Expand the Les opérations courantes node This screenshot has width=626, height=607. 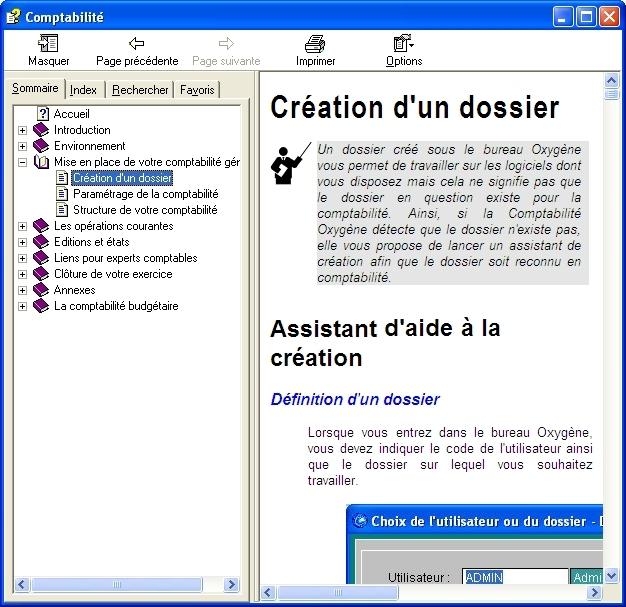tap(22, 226)
